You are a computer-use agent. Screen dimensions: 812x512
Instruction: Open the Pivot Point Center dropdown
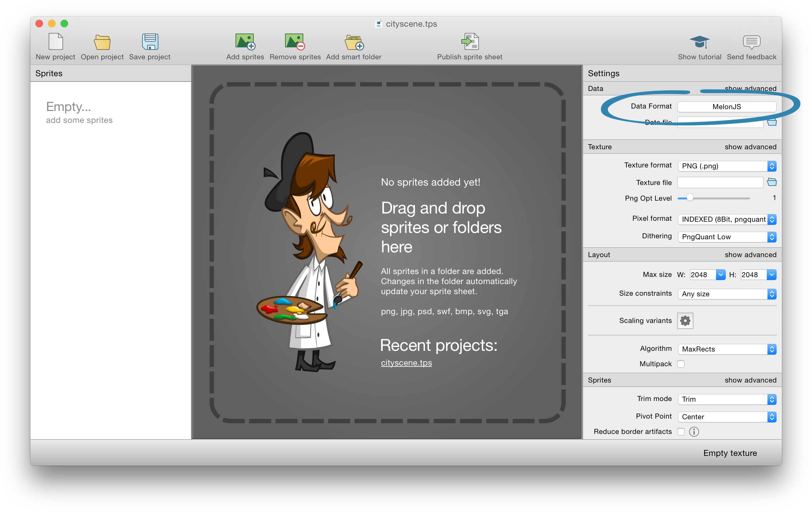[x=727, y=417]
